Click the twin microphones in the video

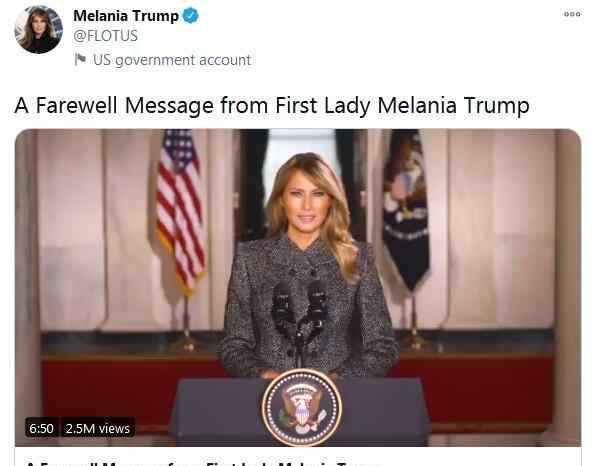click(x=300, y=312)
